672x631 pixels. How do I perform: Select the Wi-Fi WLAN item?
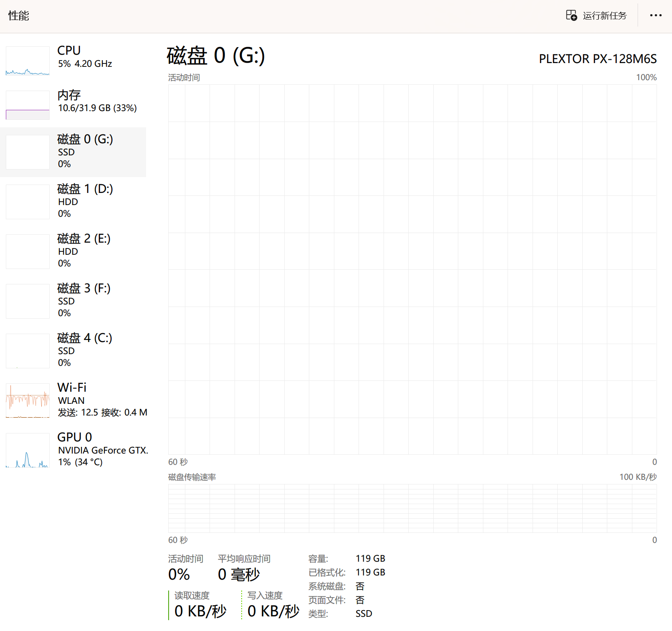tap(73, 400)
